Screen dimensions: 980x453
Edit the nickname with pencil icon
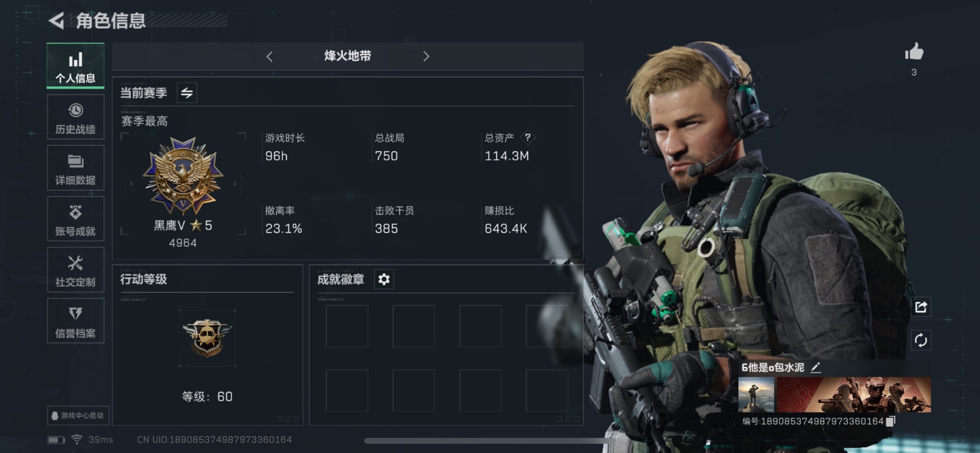[816, 367]
